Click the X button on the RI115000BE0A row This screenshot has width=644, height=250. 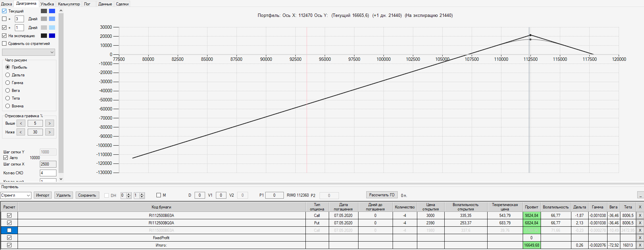(x=640, y=230)
